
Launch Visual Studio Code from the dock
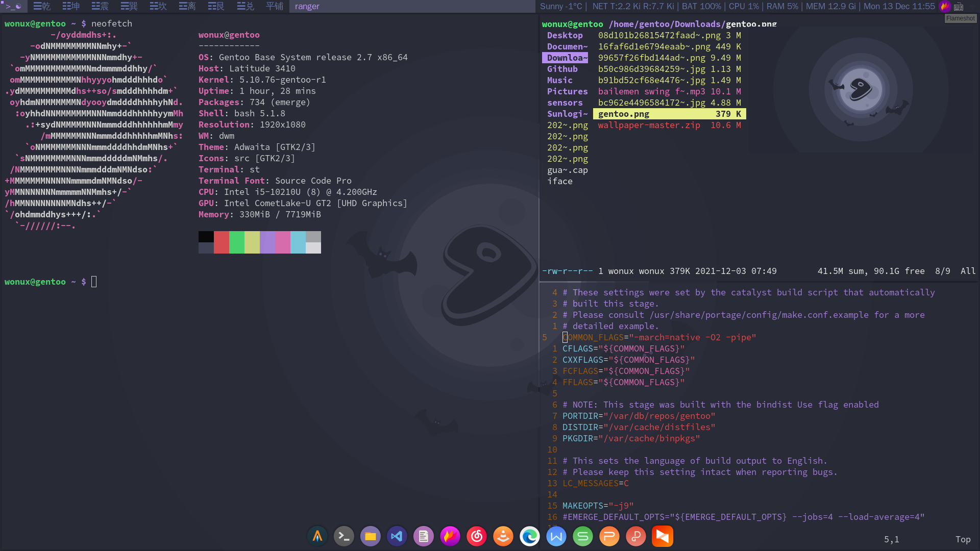click(x=397, y=536)
